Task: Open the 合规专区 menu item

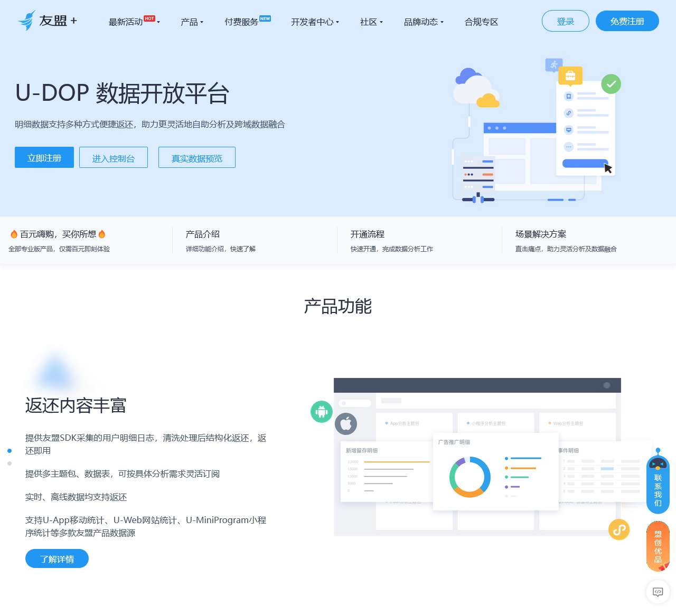Action: click(x=481, y=22)
